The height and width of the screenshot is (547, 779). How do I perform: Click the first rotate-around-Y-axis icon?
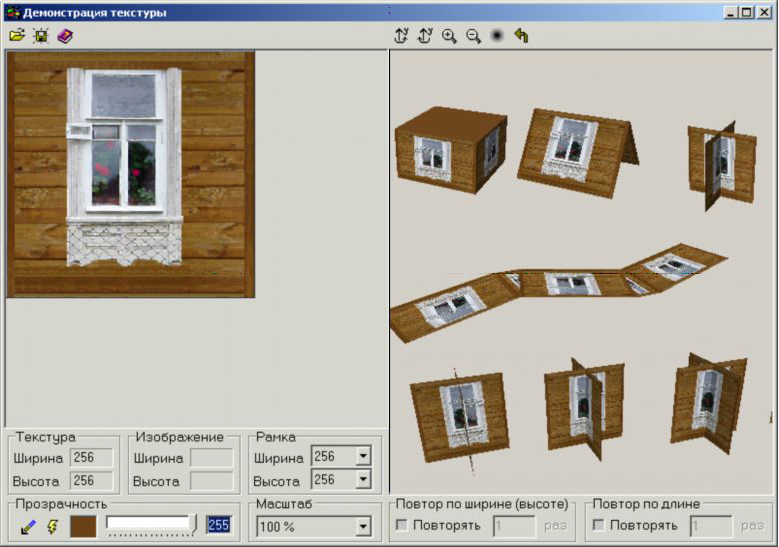tap(401, 36)
